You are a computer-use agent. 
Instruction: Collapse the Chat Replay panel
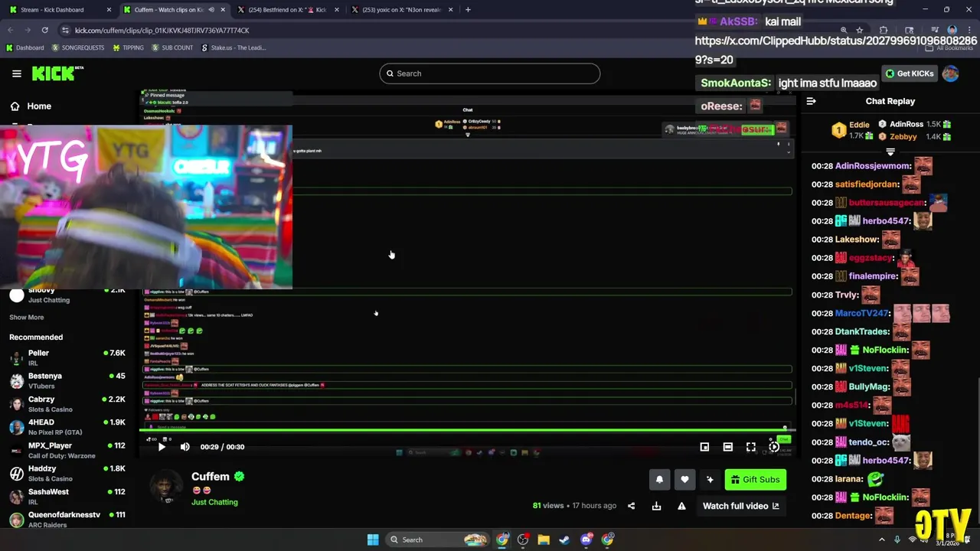[x=811, y=101]
